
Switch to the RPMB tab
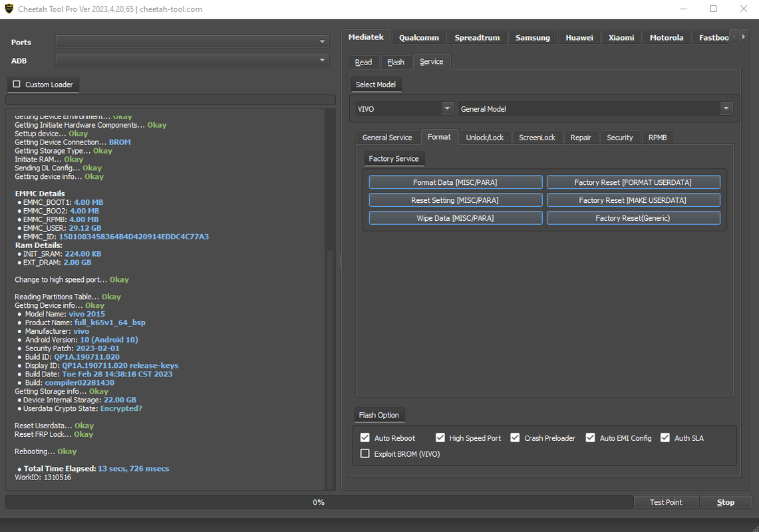[x=657, y=138]
